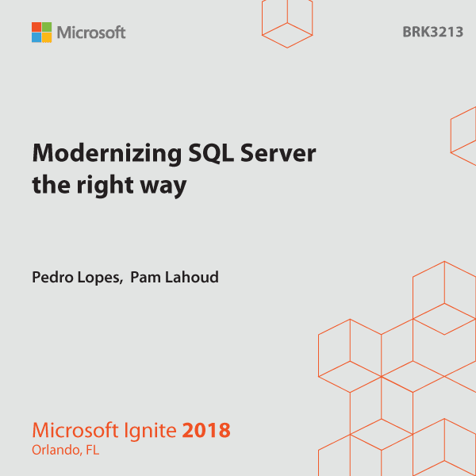476x476 pixels.
Task: Select the bold 2018 year text
Action: click(x=206, y=430)
